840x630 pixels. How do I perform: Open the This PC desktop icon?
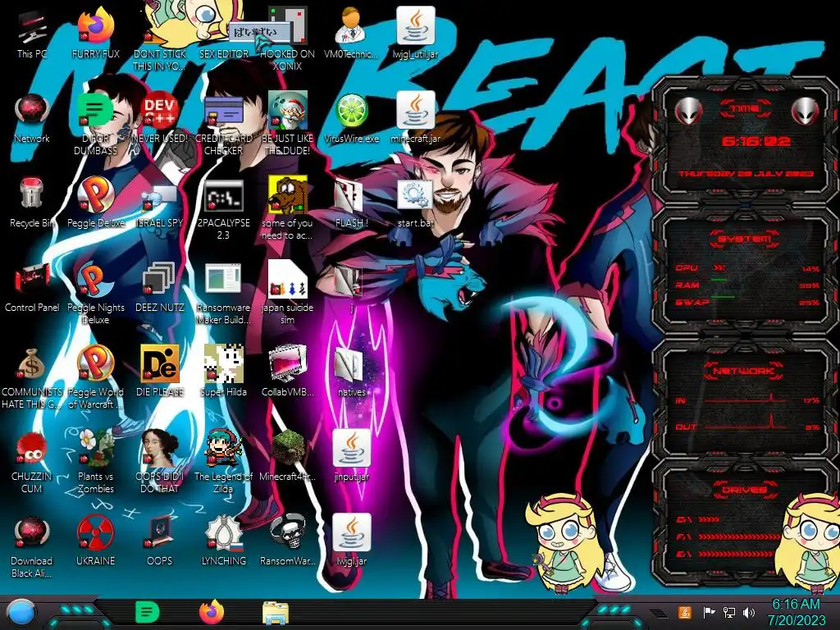[32, 33]
